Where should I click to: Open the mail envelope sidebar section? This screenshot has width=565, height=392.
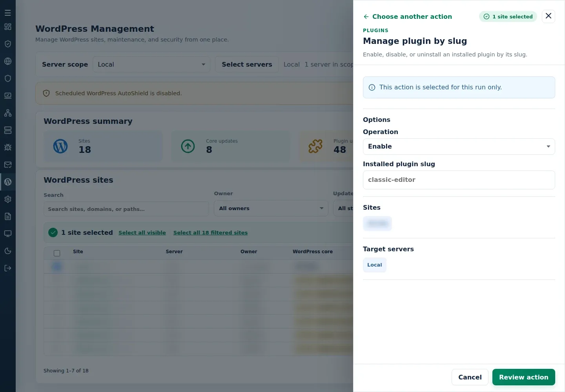(x=8, y=165)
